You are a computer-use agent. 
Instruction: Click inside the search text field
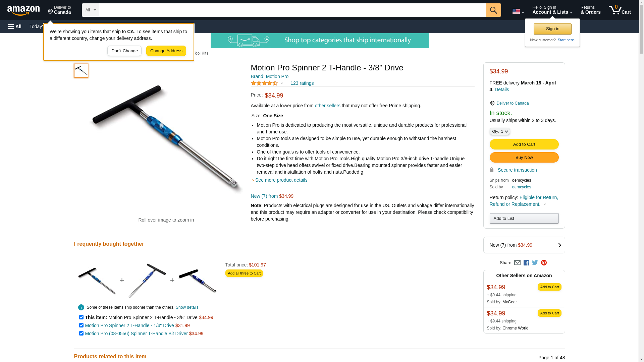[292, 10]
